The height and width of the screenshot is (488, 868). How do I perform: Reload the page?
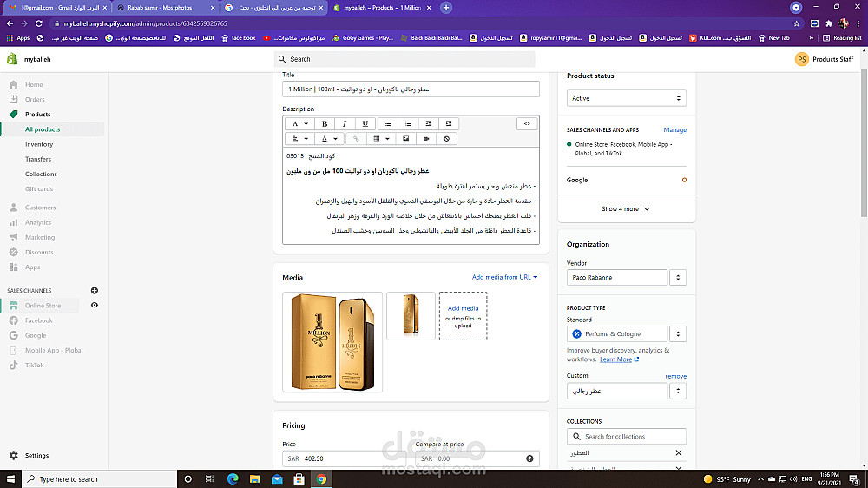click(39, 23)
